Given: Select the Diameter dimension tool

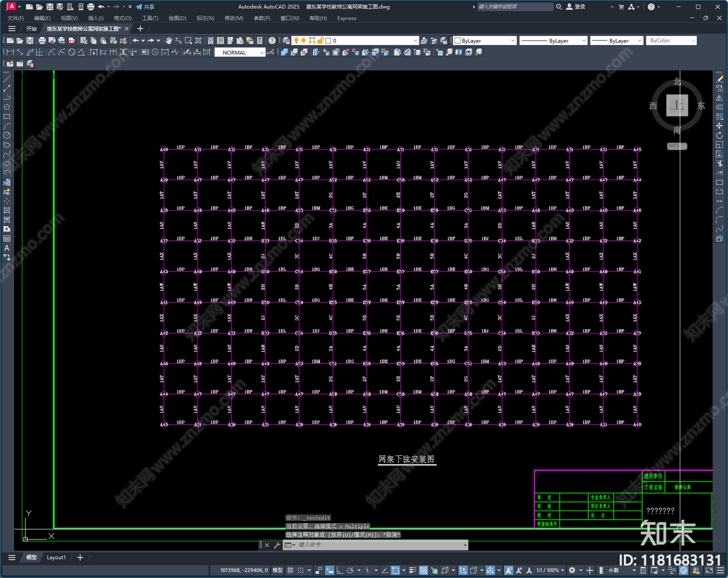Looking at the screenshot, I should [71, 52].
